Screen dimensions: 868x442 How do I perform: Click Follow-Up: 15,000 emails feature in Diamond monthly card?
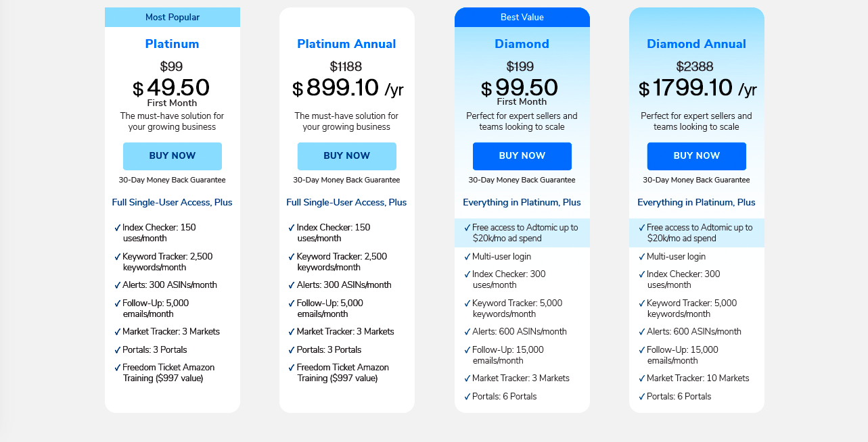click(x=508, y=355)
